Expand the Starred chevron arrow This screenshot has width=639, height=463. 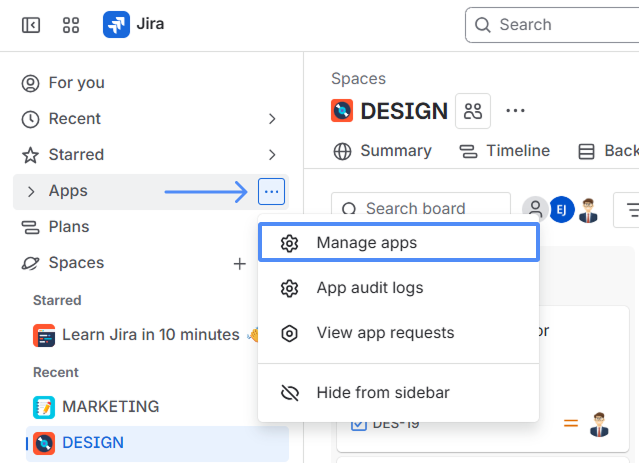coord(272,155)
